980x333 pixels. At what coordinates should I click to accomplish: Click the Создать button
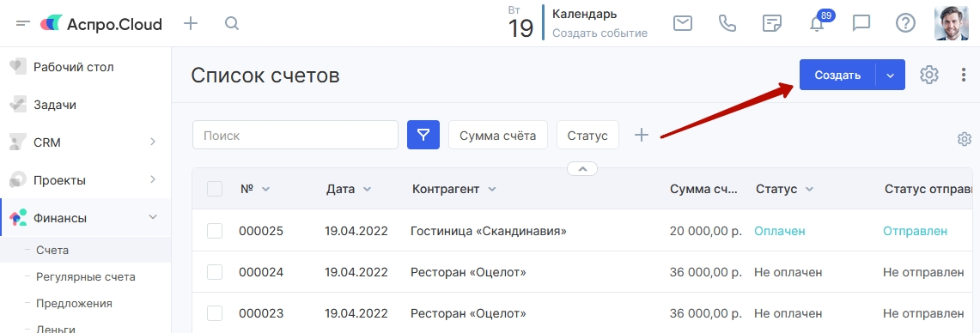[837, 75]
